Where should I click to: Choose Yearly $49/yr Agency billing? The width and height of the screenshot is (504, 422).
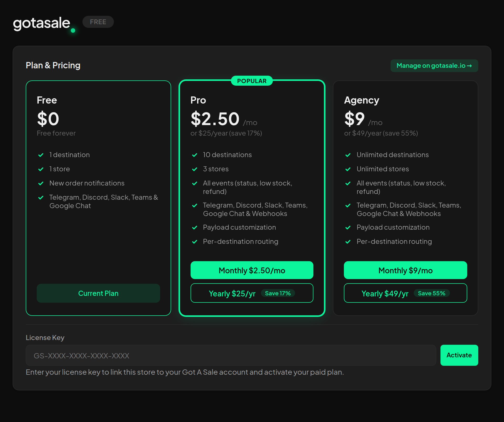point(405,293)
